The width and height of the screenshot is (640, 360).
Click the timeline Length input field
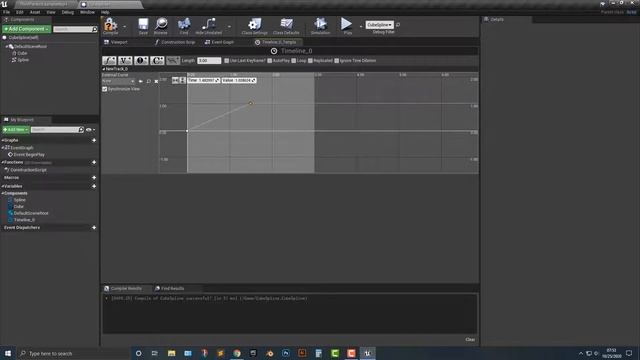pyautogui.click(x=209, y=60)
